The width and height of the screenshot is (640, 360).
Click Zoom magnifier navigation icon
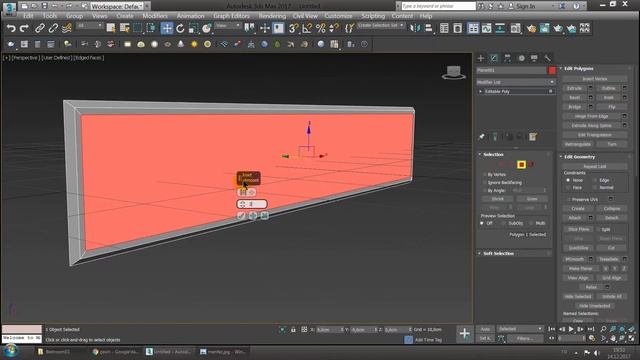point(603,329)
